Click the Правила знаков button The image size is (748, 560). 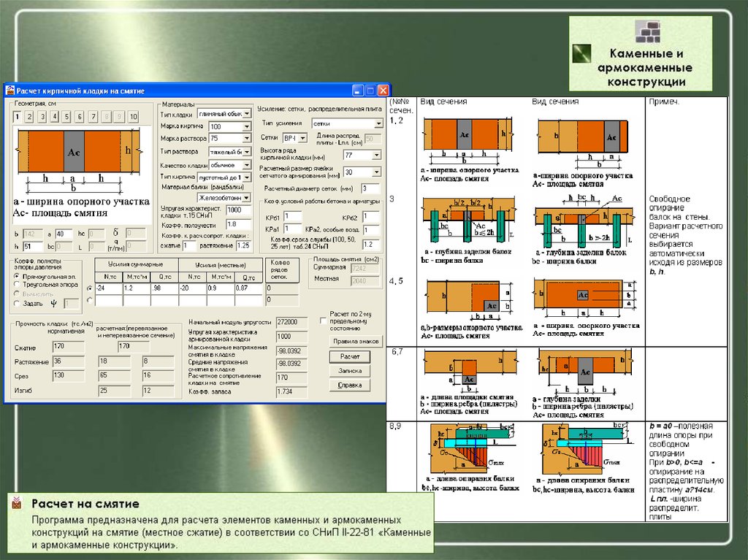tap(356, 341)
